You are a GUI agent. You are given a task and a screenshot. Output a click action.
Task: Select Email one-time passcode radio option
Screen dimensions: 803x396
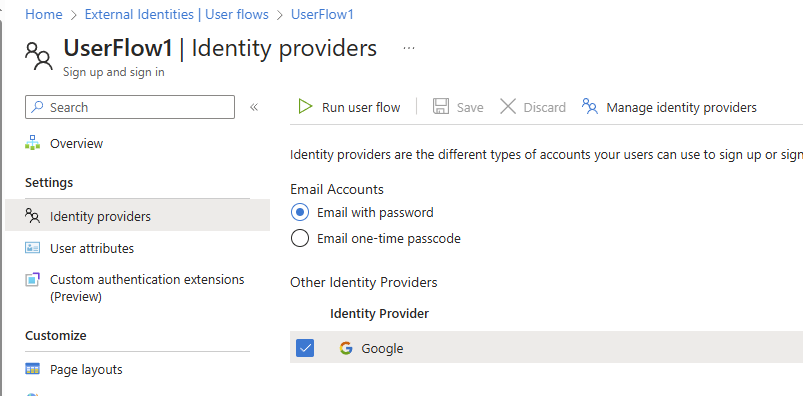point(300,238)
